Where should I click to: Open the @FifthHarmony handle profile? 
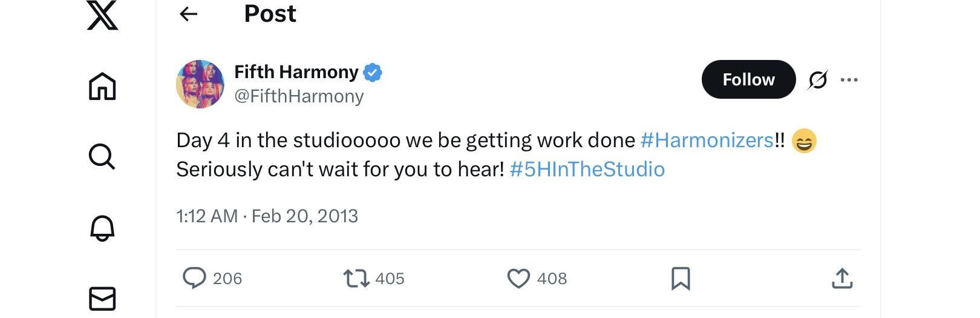click(x=299, y=96)
